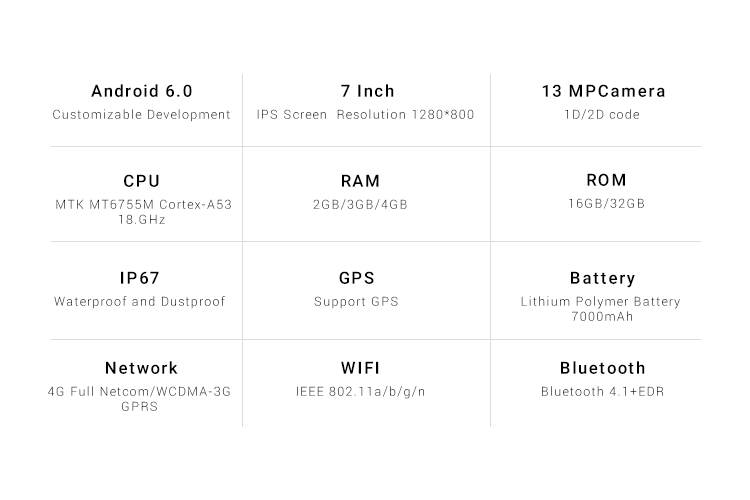Click the Android 6.0 heading
Screen dimensions: 750x500
pos(142,91)
